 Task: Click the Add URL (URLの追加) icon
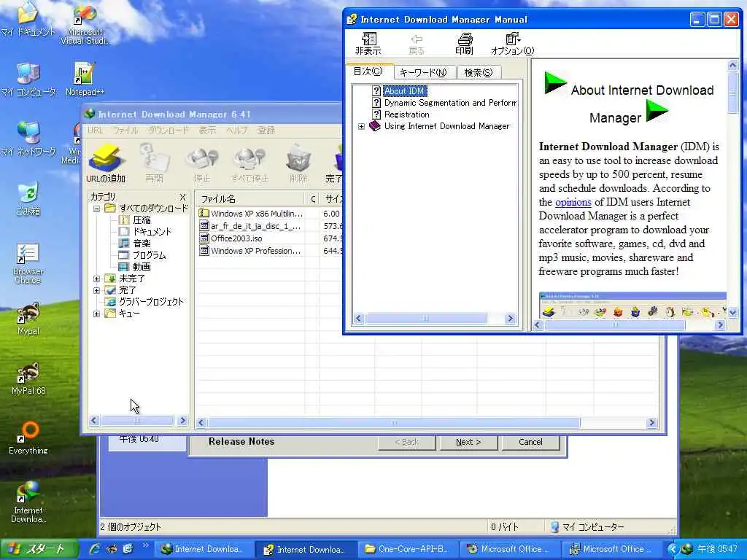point(106,164)
